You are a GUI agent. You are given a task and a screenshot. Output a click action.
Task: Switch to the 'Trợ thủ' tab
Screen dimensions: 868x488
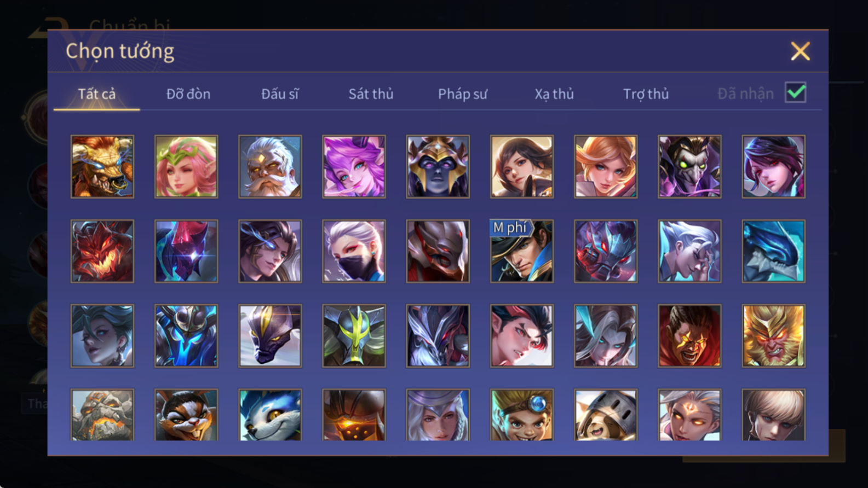tap(646, 94)
